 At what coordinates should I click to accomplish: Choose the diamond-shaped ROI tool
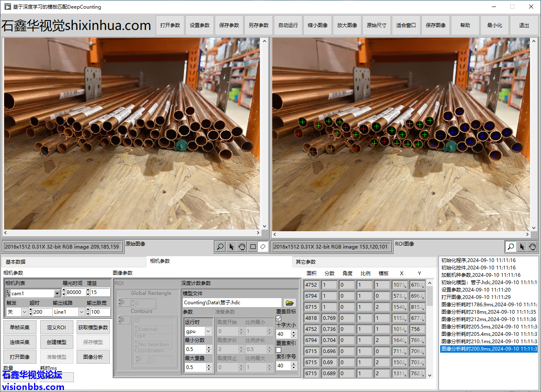[x=263, y=246]
